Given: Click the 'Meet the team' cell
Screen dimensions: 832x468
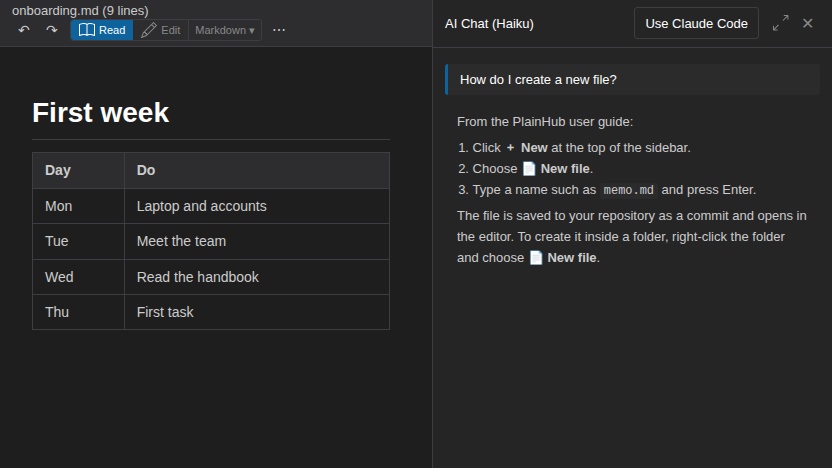Looking at the screenshot, I should [x=257, y=241].
